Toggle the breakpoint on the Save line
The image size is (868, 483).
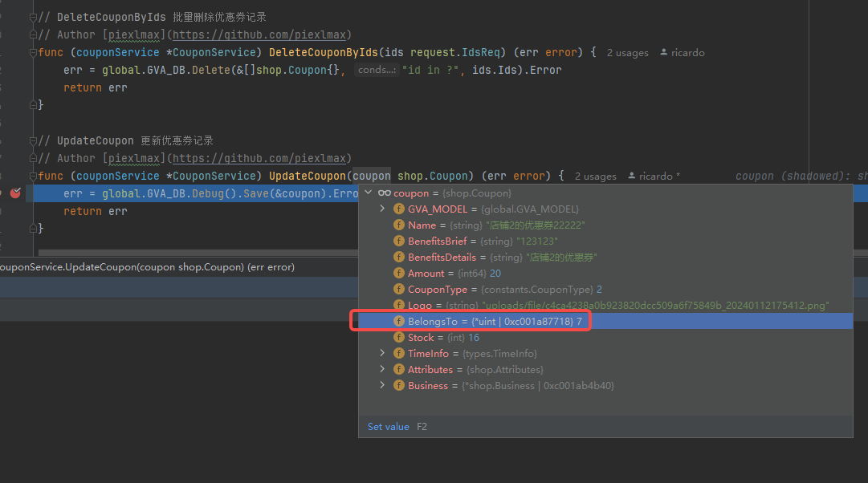14,193
